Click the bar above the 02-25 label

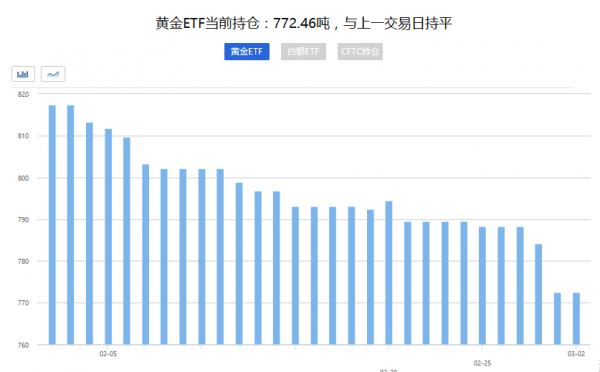coord(482,286)
